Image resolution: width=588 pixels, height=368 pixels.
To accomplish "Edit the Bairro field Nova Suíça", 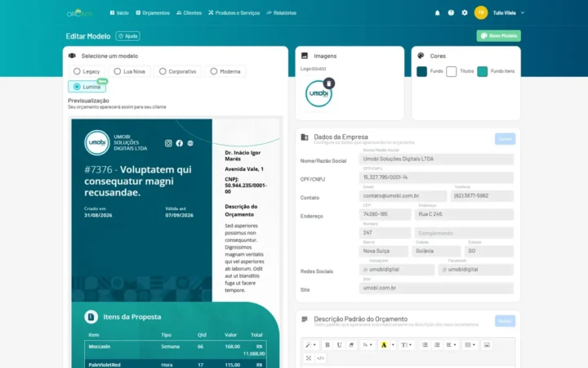I will click(x=384, y=251).
